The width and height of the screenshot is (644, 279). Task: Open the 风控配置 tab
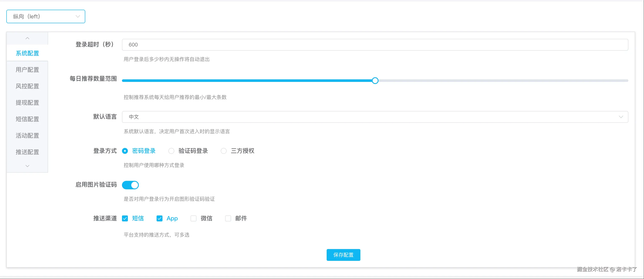pos(27,86)
